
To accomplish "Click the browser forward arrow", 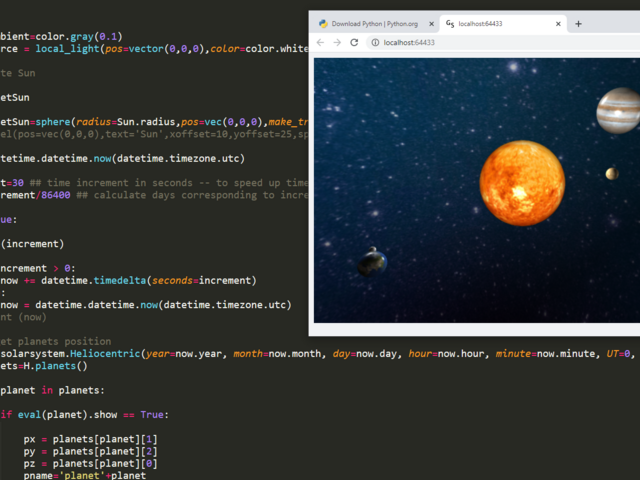I will (337, 43).
